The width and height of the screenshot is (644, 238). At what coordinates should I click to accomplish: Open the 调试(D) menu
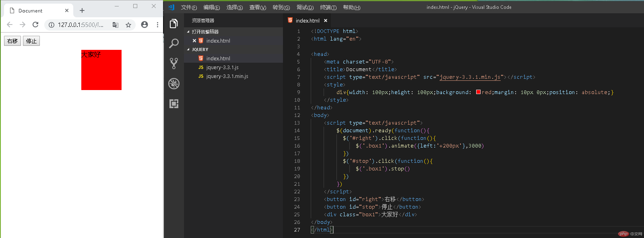pos(305,7)
